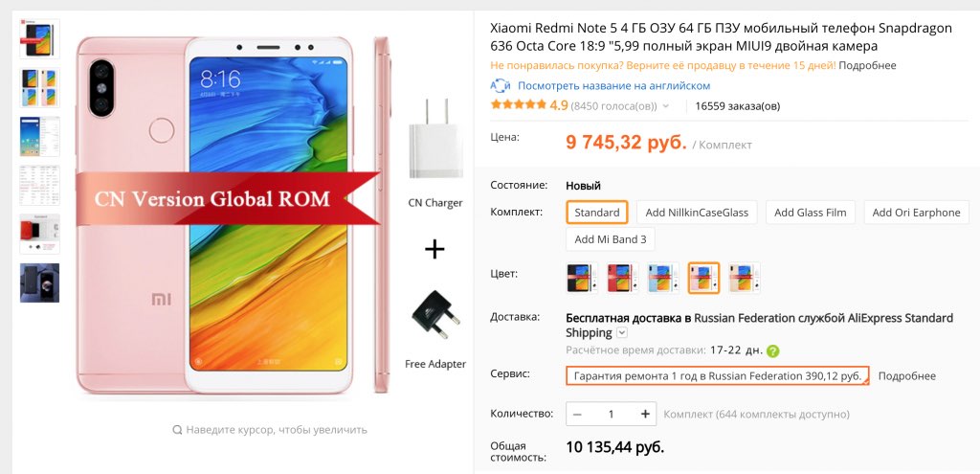Expand the ratings votes dropdown arrow
The height and width of the screenshot is (474, 980).
point(666,106)
